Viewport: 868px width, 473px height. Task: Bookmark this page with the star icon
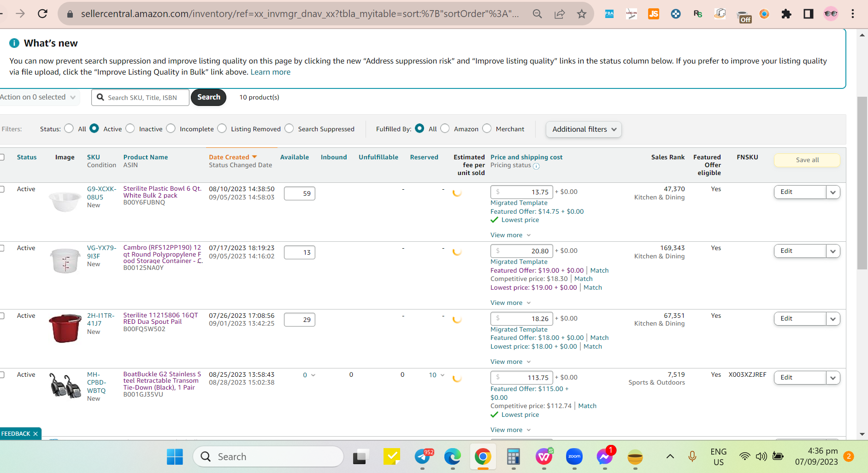click(582, 14)
